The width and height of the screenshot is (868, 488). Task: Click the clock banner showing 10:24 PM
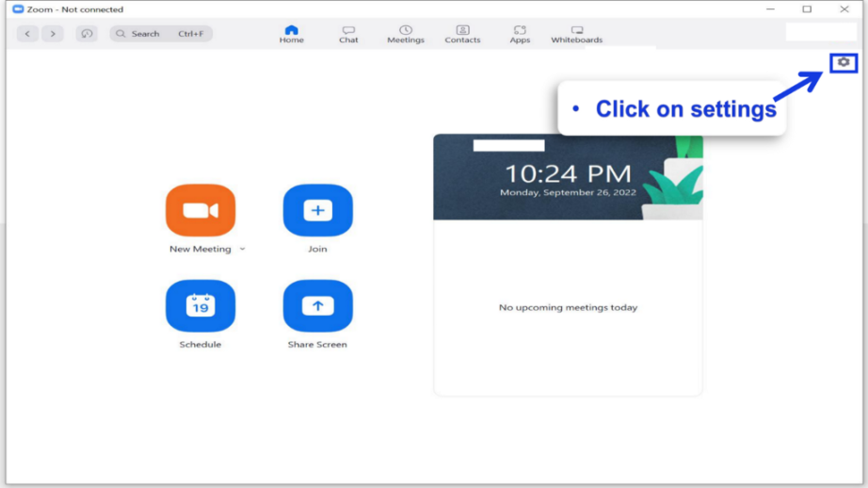click(568, 177)
